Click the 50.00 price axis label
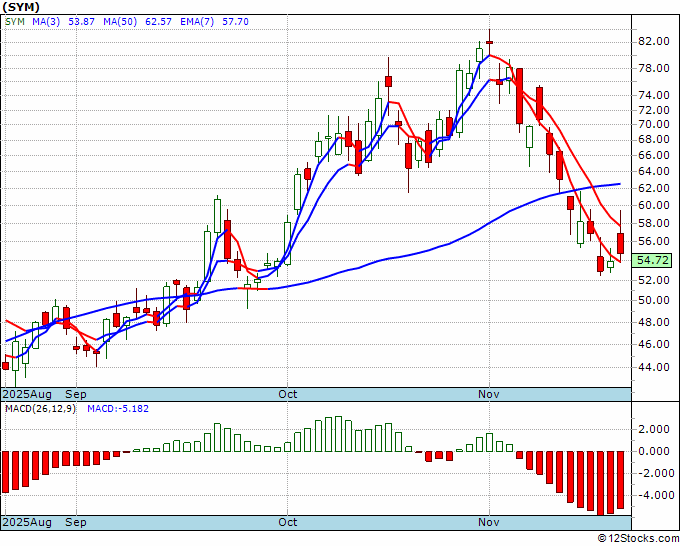Viewport: 680px width, 546px height. pyautogui.click(x=653, y=300)
